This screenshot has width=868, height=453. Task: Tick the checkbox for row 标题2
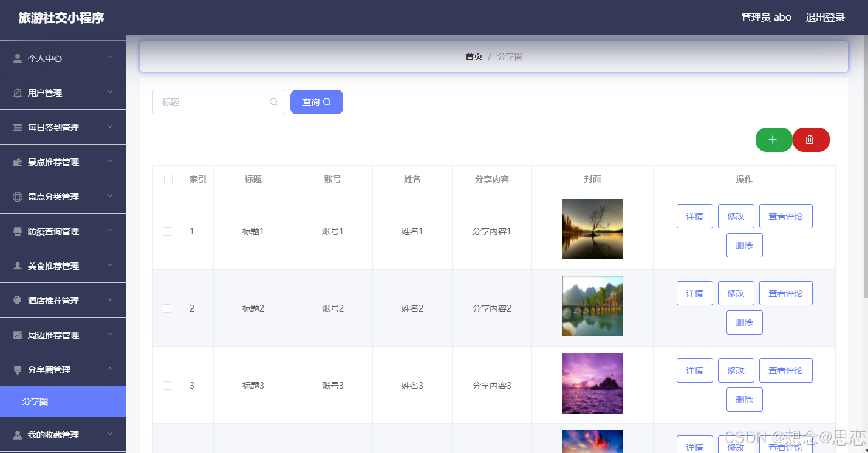click(167, 308)
